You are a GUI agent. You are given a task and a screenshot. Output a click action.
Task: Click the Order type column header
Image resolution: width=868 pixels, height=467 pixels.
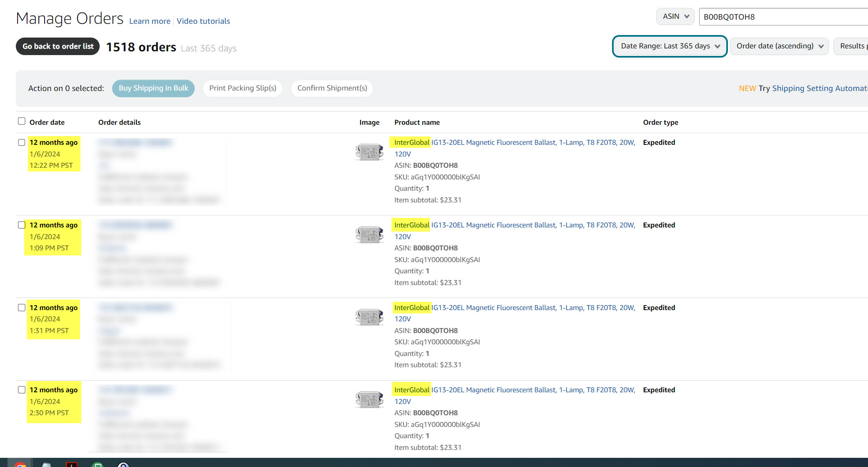660,122
